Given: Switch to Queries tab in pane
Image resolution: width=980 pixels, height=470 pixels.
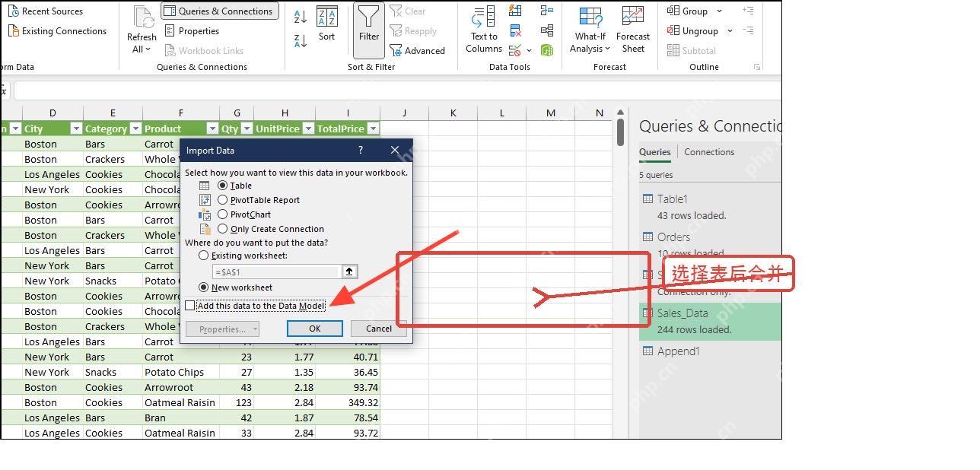Looking at the screenshot, I should [x=655, y=152].
